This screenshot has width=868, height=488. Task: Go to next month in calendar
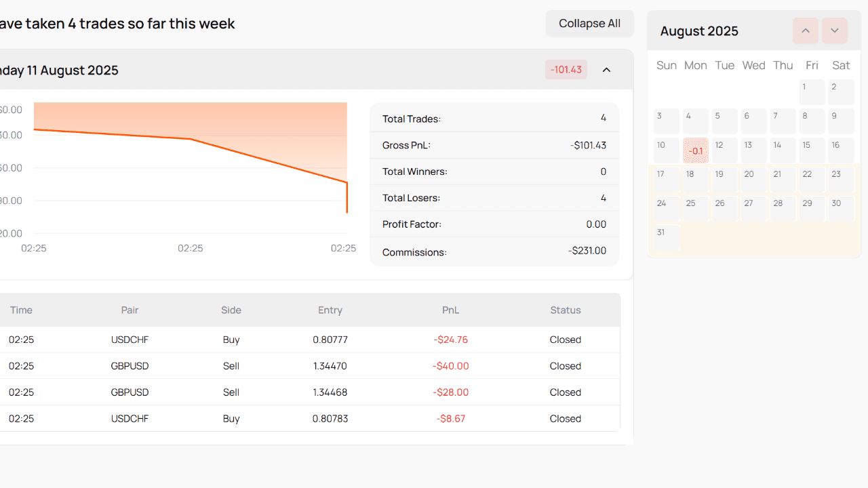point(835,31)
